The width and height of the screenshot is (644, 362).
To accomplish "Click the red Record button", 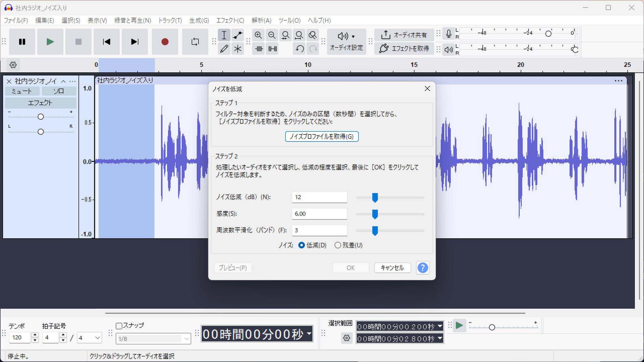I will point(165,42).
